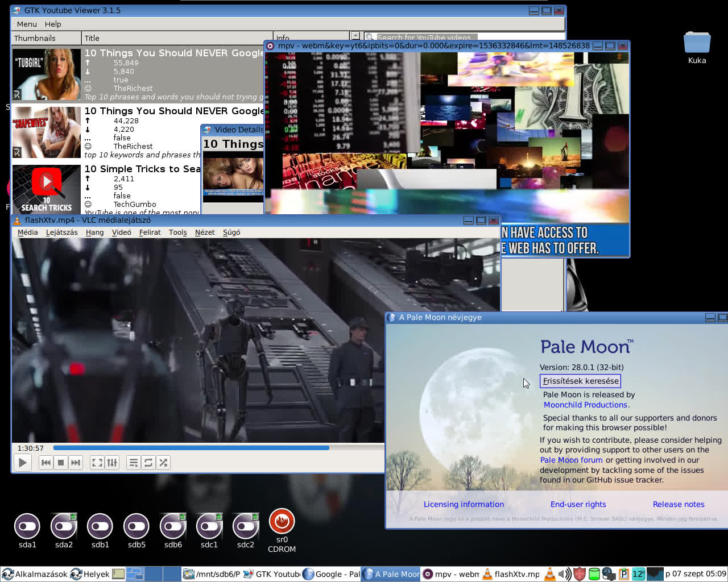Open VLC Média menu
728x582 pixels.
point(27,232)
